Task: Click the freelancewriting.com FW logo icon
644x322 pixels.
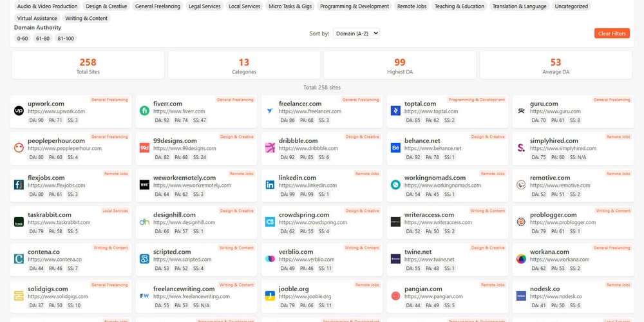Action: pos(144,296)
